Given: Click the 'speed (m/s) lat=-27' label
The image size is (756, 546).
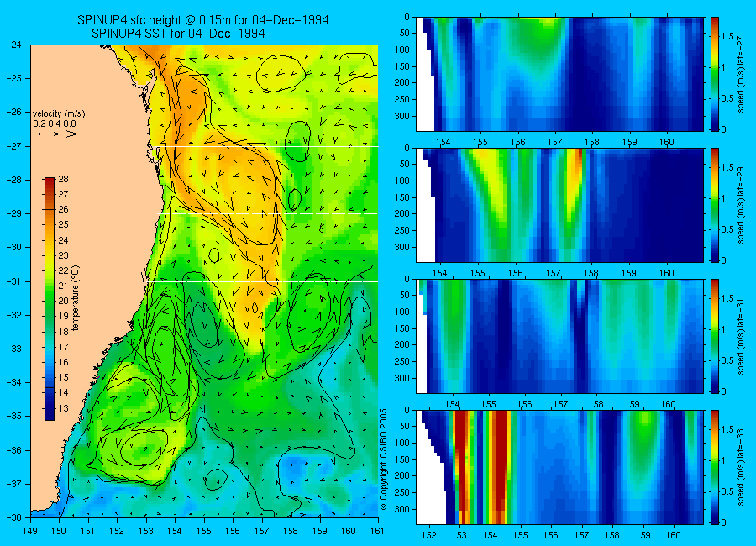Looking at the screenshot, I should pos(741,75).
